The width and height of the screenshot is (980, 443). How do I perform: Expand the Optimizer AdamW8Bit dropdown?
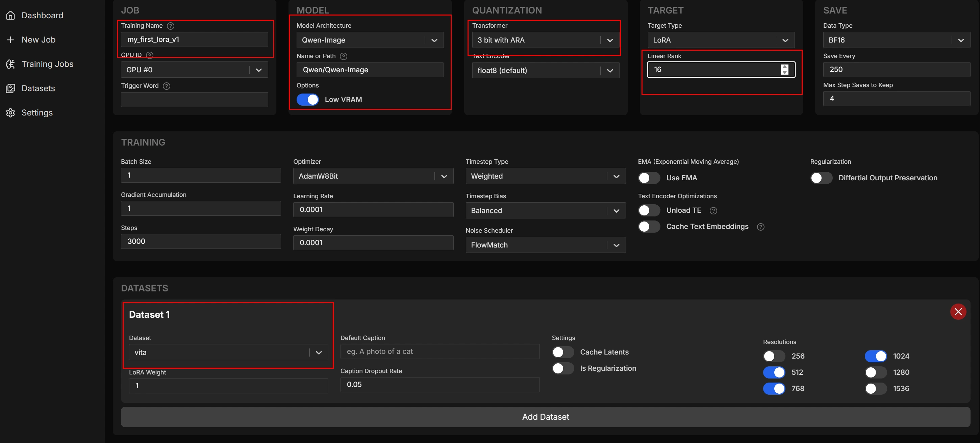coord(373,176)
